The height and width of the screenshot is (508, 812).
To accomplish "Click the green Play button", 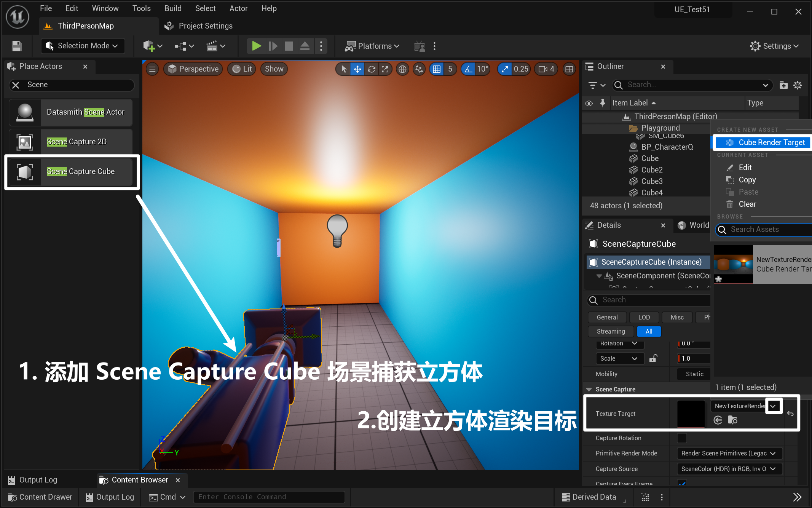I will [x=256, y=46].
